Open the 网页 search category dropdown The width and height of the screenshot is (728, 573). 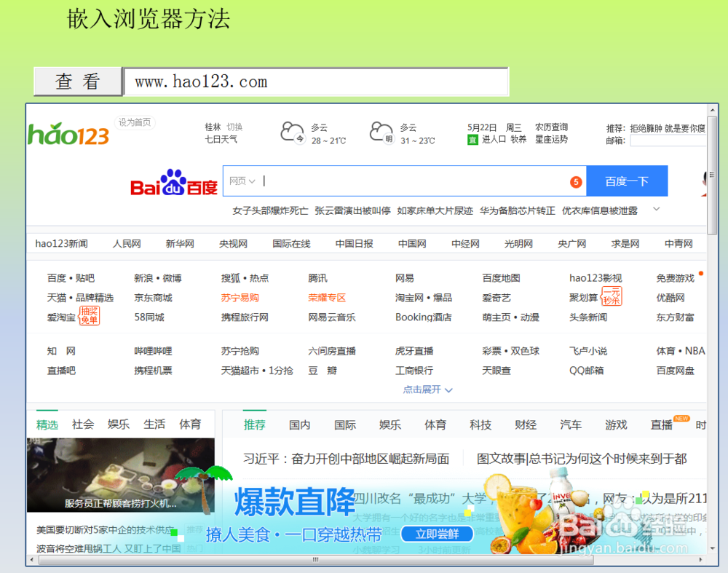[x=242, y=181]
